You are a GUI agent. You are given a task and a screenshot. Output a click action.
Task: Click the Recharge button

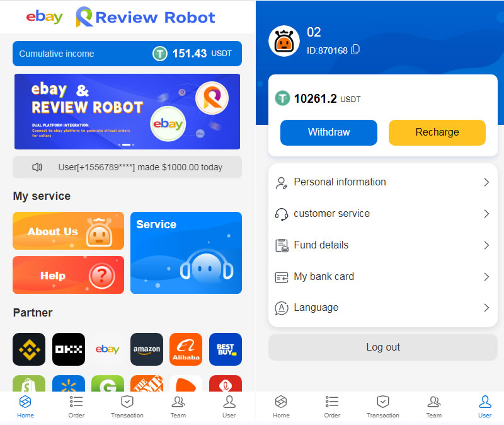coord(437,132)
